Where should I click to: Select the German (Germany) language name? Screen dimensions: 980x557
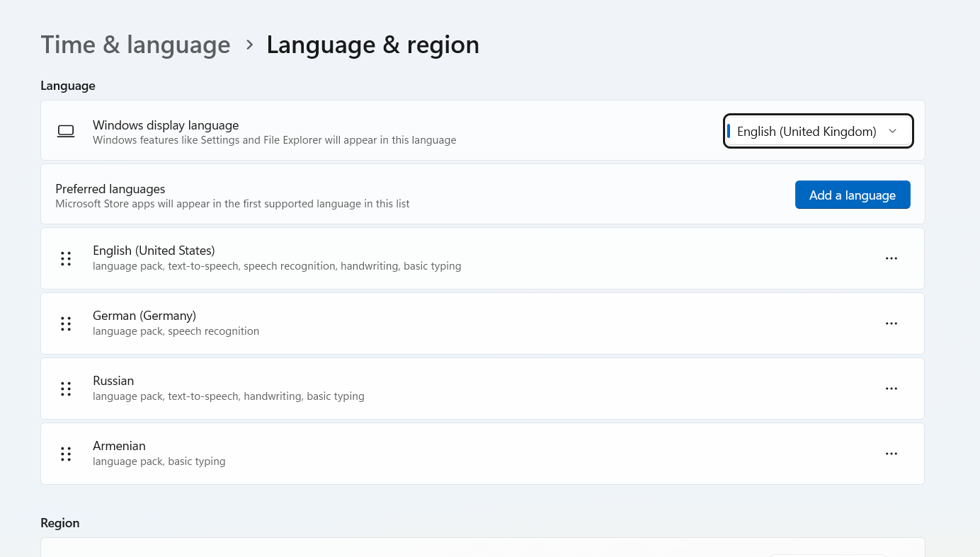coord(144,316)
